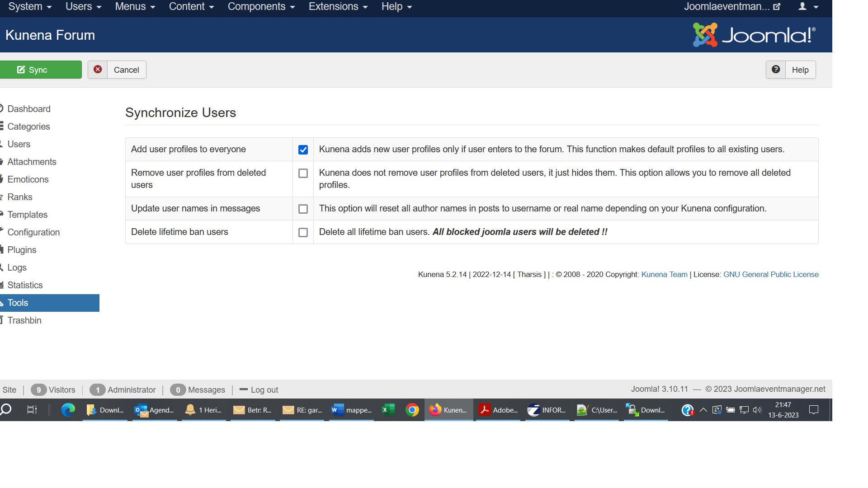Enable Remove user profiles from deleted users
Screen dimensions: 868x488
[x=303, y=174]
